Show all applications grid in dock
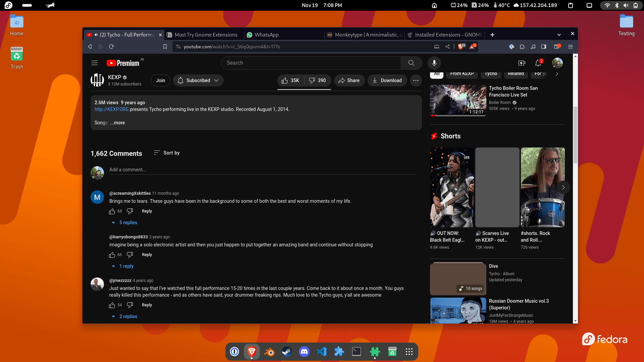Image resolution: width=644 pixels, height=362 pixels. click(409, 352)
